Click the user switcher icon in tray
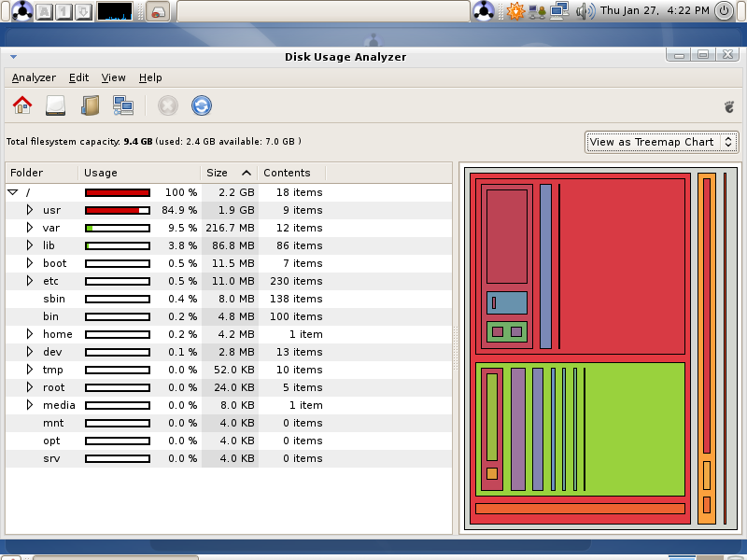Screen dimensions: 747x560 tap(537, 11)
